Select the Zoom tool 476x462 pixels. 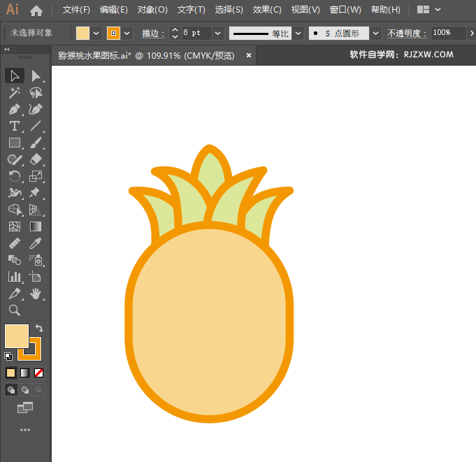[14, 310]
